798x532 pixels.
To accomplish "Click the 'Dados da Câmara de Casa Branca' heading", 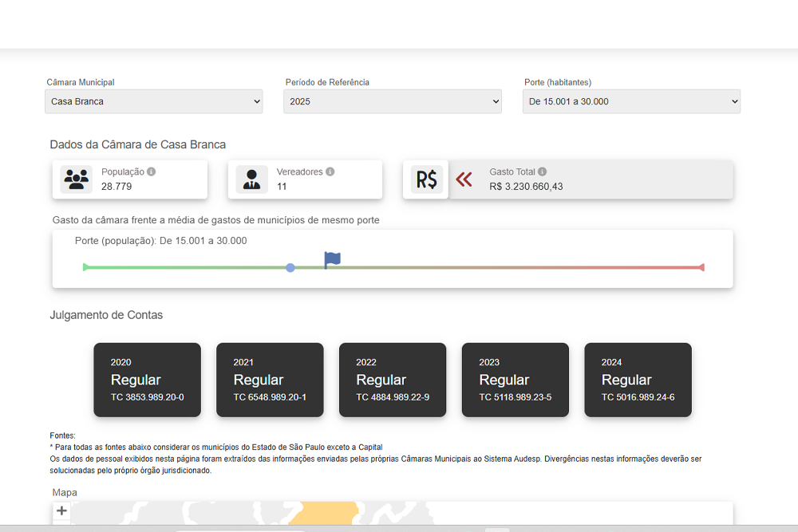I will pos(138,144).
